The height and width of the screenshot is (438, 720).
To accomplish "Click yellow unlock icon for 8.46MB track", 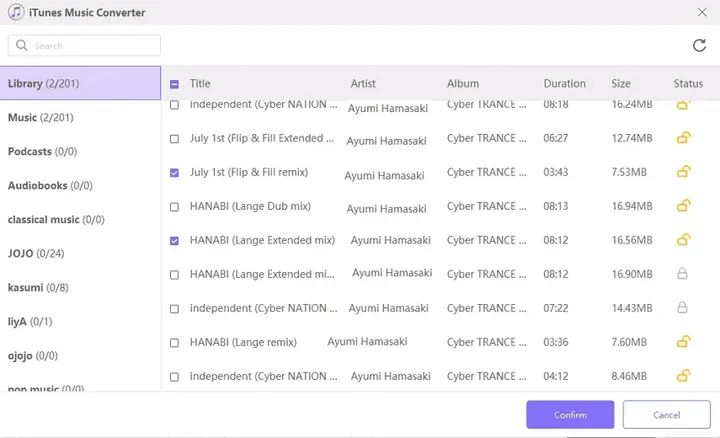I will tap(684, 376).
